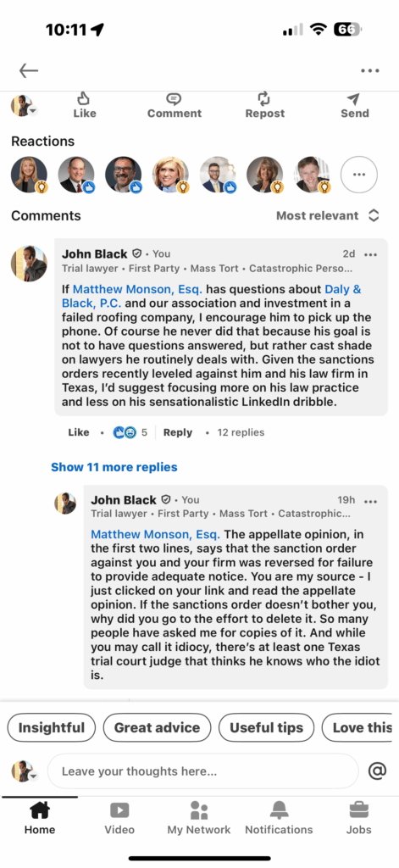Tap the back arrow icon
Screen dimensions: 399x868
point(29,70)
